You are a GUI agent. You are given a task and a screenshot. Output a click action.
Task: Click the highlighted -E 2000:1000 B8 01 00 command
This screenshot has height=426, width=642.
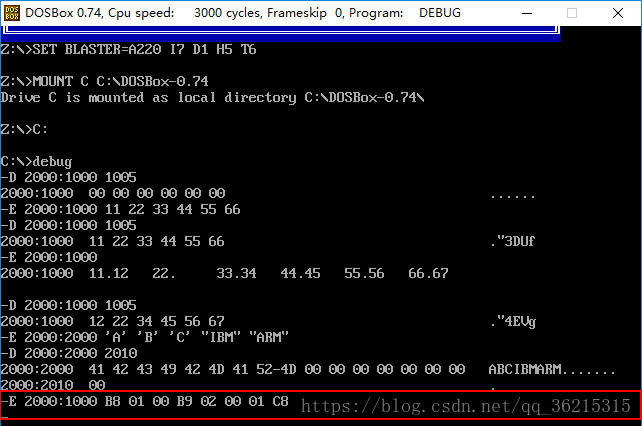coord(145,402)
